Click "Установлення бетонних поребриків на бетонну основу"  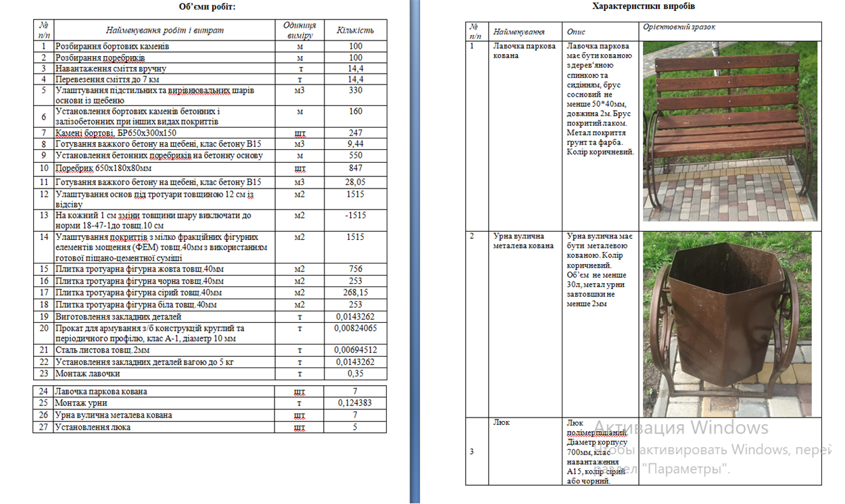tap(159, 155)
